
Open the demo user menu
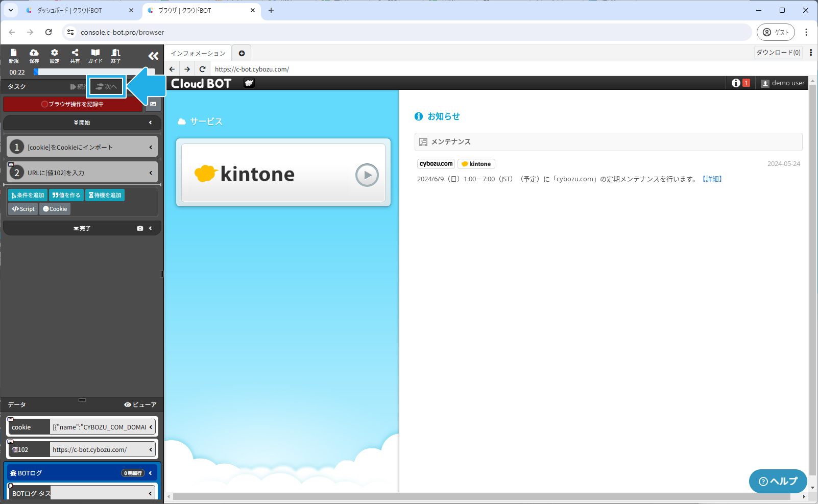click(783, 83)
